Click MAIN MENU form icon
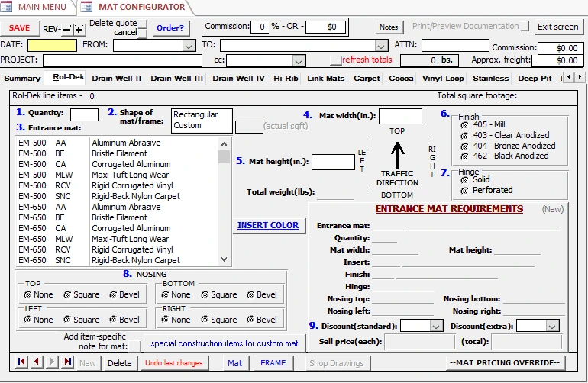The image size is (588, 383). tap(6, 7)
